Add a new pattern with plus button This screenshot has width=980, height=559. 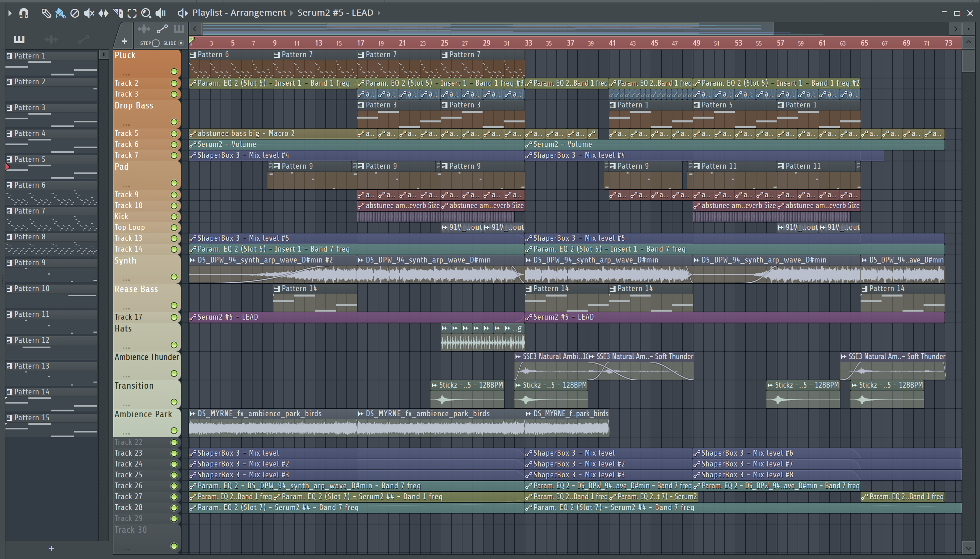click(51, 549)
